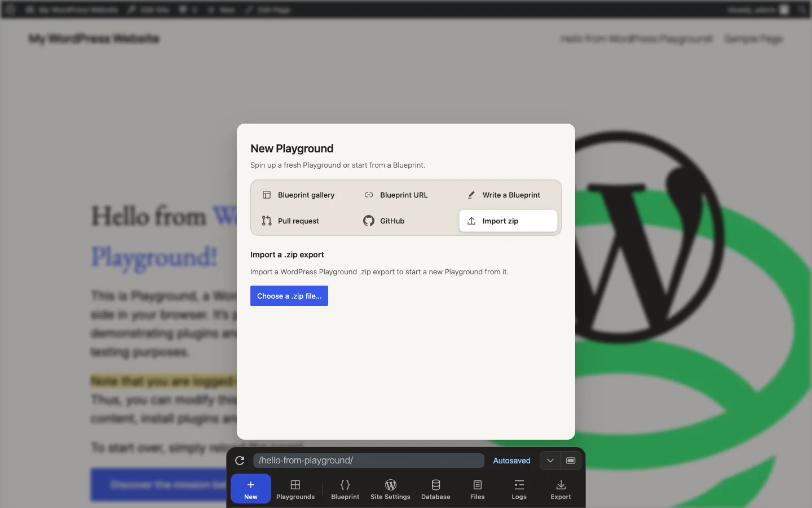
Task: Open Hello from WordPress Playground nav link
Action: [x=637, y=39]
